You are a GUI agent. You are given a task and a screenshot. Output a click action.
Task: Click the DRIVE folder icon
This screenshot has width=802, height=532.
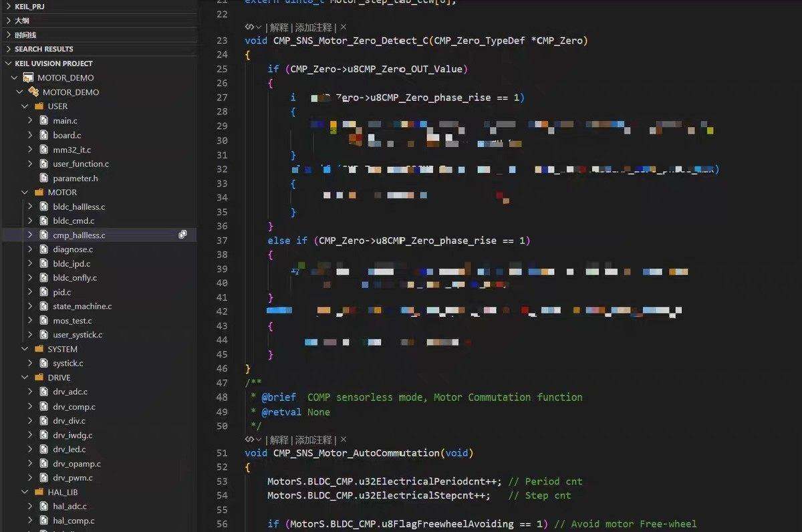39,378
